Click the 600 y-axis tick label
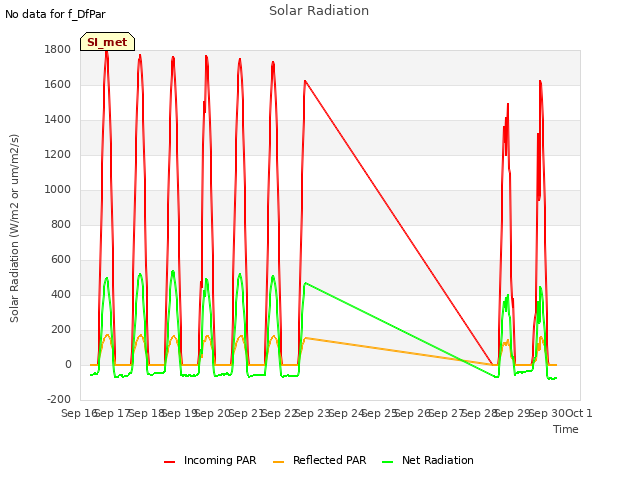The height and width of the screenshot is (480, 640). (61, 260)
